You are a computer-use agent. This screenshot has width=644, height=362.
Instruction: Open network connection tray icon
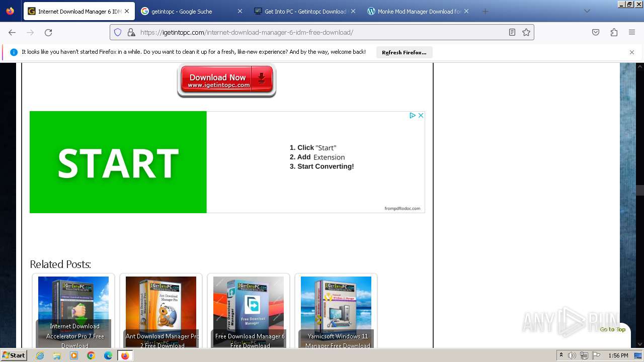pyautogui.click(x=584, y=355)
